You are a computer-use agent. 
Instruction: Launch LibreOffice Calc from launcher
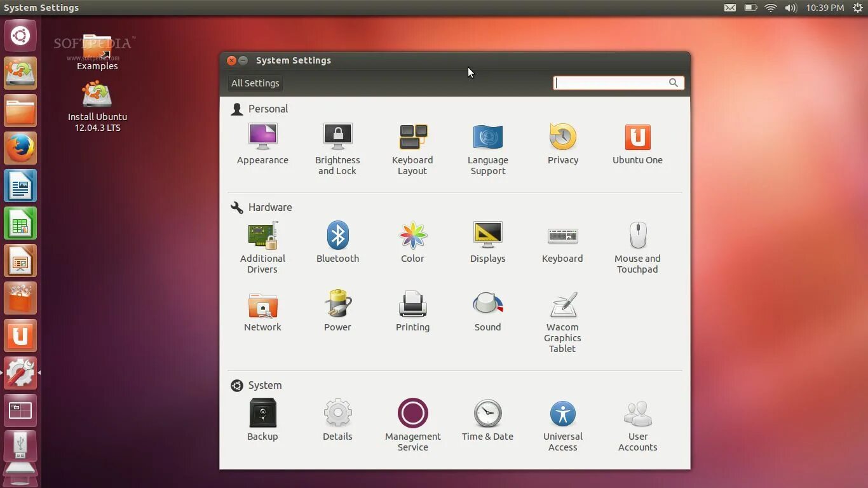click(20, 223)
